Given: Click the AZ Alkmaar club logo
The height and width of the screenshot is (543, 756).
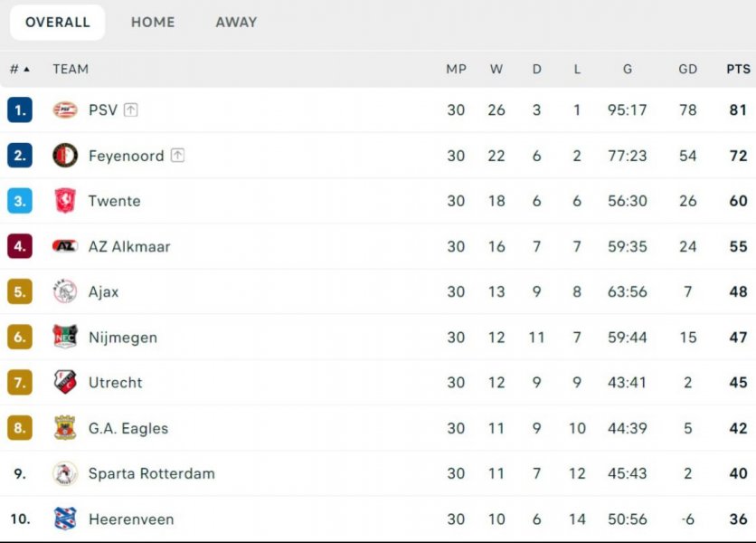Looking at the screenshot, I should pyautogui.click(x=65, y=246).
